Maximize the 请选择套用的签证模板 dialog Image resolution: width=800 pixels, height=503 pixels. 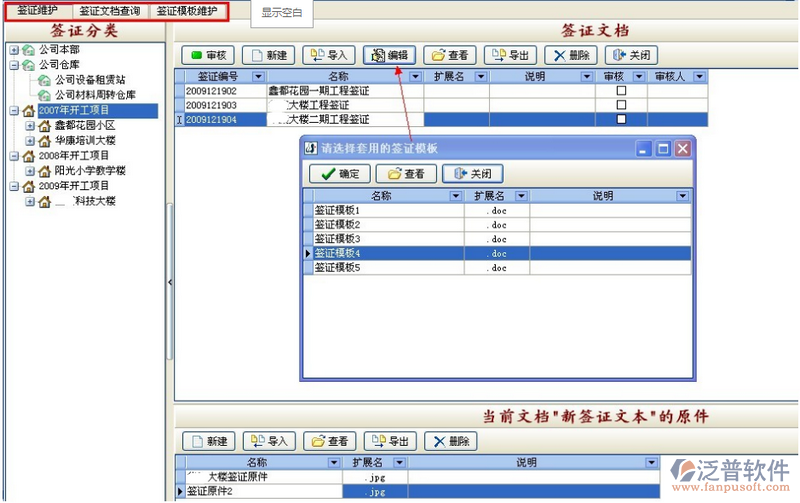tap(663, 149)
